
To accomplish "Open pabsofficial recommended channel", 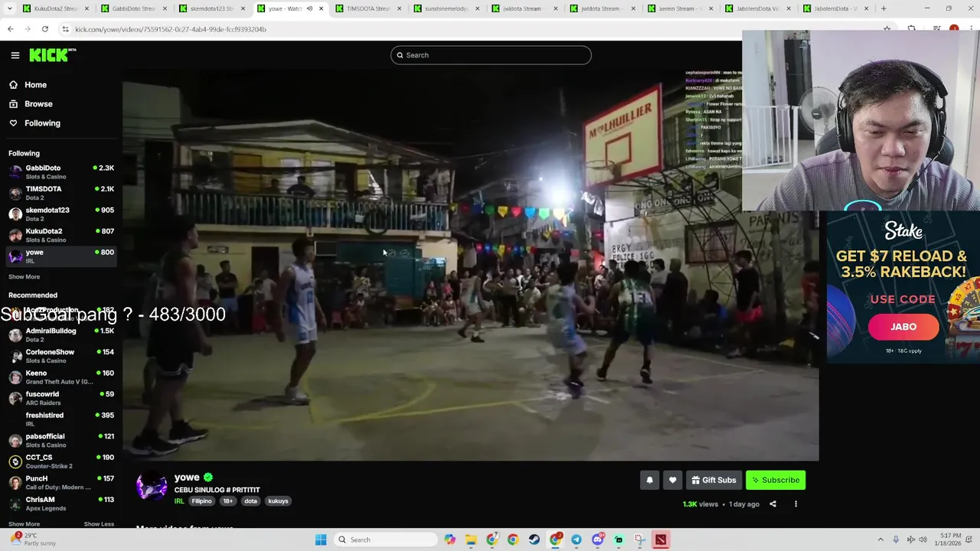I will (x=61, y=440).
